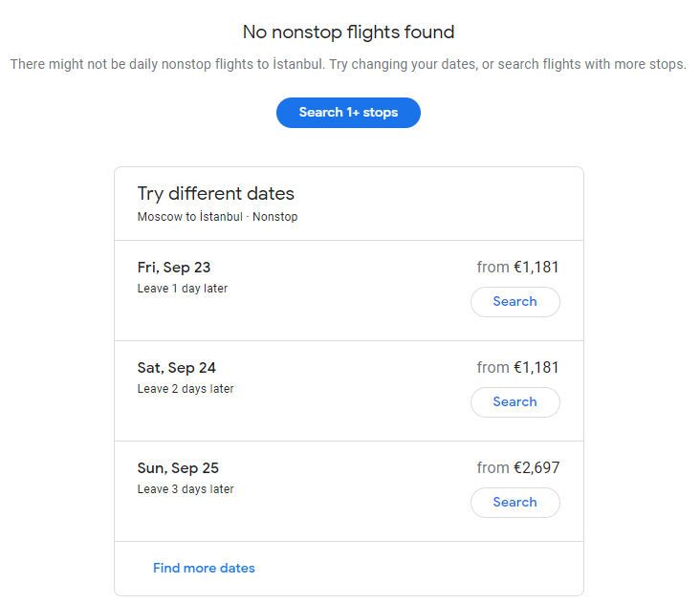The image size is (700, 604).
Task: Click the Try different dates heading
Action: pyautogui.click(x=215, y=194)
